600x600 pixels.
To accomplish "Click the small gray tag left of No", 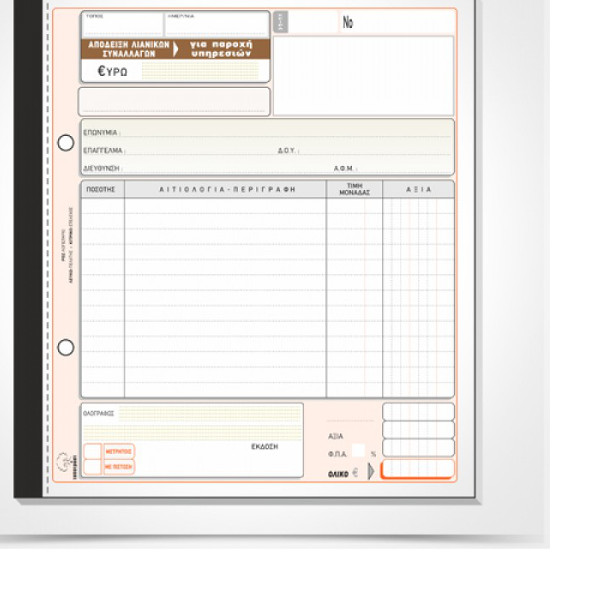I will click(280, 22).
